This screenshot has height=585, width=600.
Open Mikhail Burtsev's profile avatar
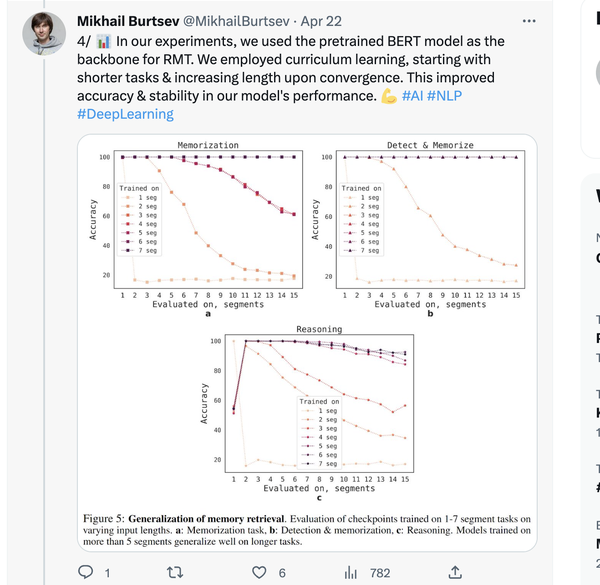click(44, 35)
